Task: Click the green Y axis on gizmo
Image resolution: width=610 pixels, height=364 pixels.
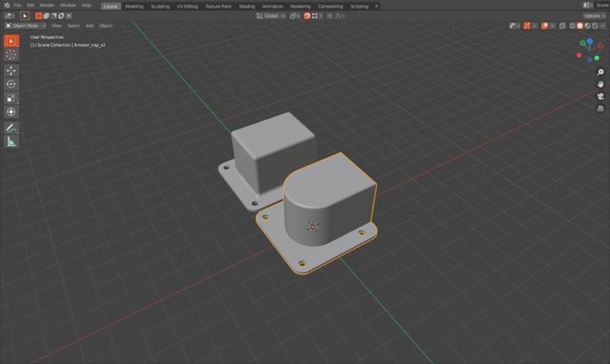Action: coord(583,43)
